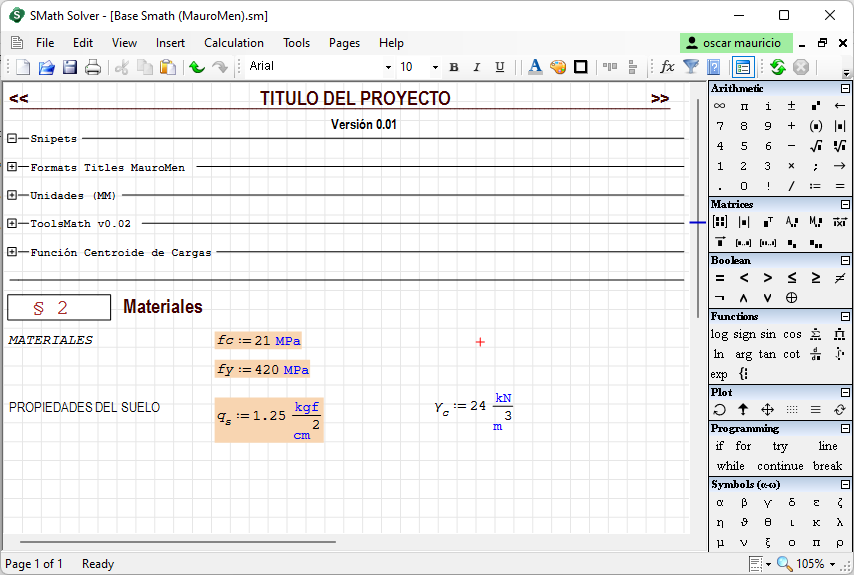The image size is (854, 575).
Task: Click the infinity symbol in Arithmetic
Action: pyautogui.click(x=719, y=106)
